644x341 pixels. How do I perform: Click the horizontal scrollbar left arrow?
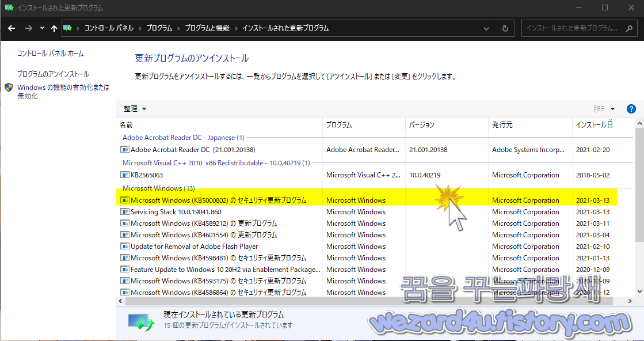(120, 301)
